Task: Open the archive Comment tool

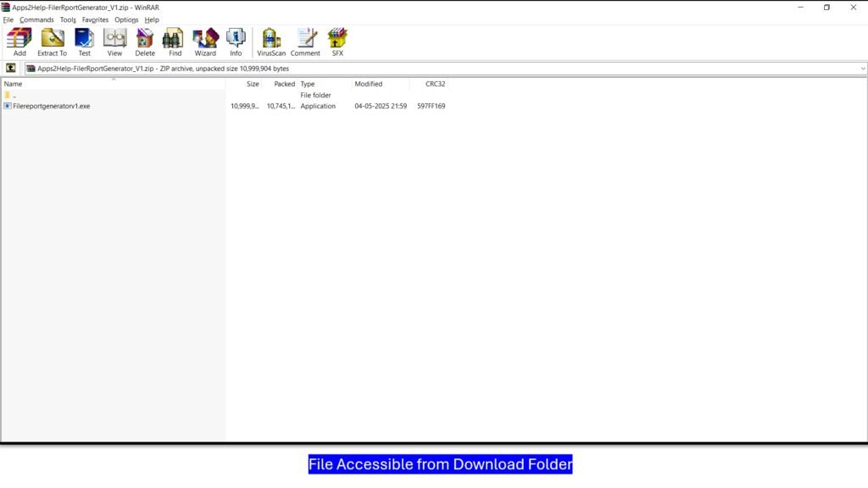Action: click(305, 42)
